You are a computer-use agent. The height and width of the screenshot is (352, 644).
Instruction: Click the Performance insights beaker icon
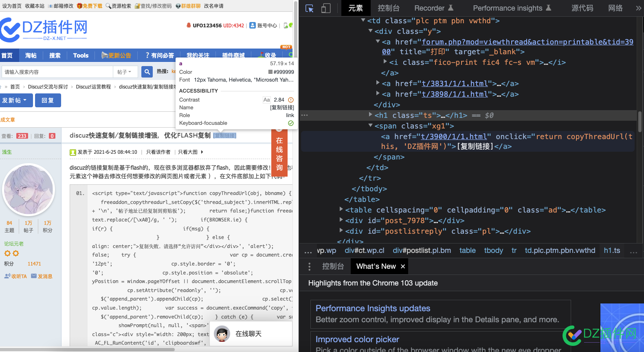[548, 8]
